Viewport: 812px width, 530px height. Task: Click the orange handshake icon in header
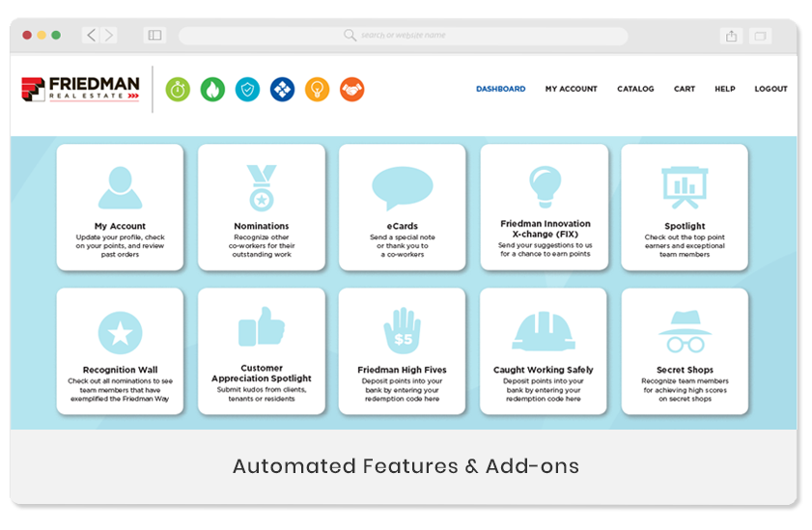pyautogui.click(x=352, y=89)
